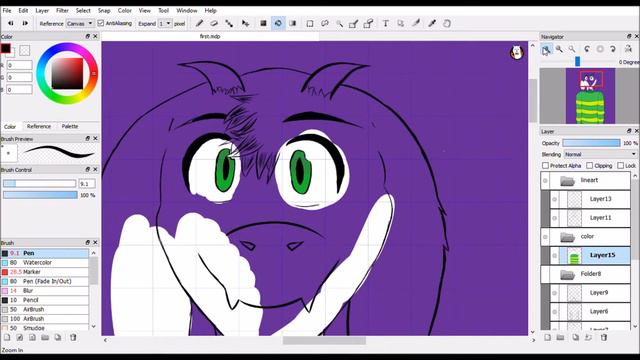The image size is (640, 360).
Task: Select the Select Eraser tool
Action: [x=368, y=23]
